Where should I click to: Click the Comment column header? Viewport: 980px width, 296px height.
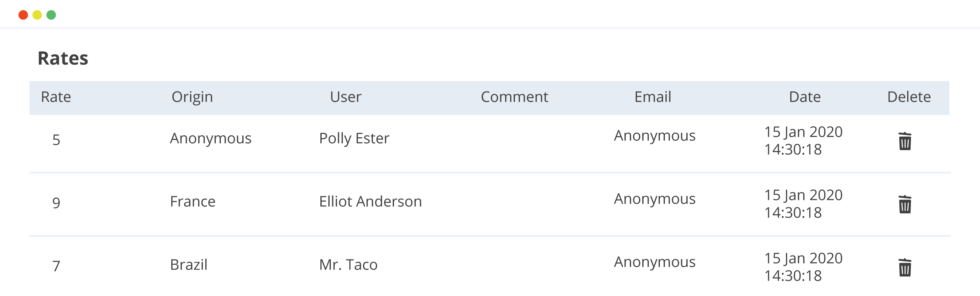(514, 97)
